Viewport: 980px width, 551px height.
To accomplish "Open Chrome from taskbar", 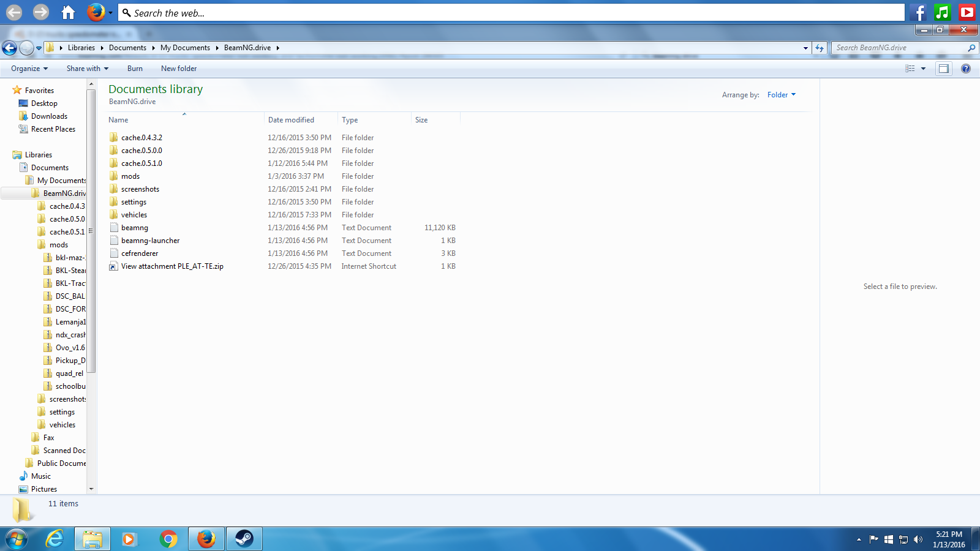I will 168,539.
